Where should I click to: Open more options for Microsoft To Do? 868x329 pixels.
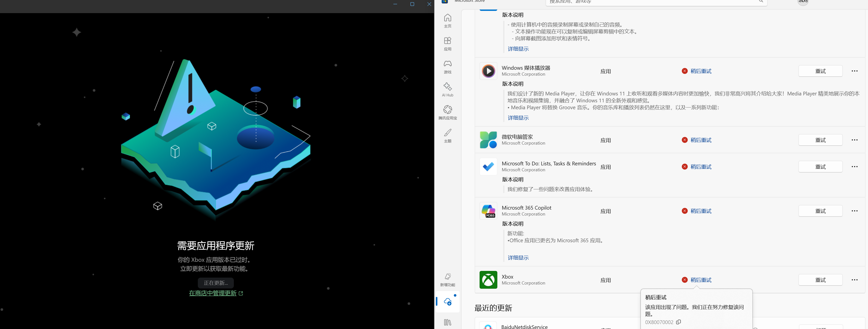click(x=854, y=166)
